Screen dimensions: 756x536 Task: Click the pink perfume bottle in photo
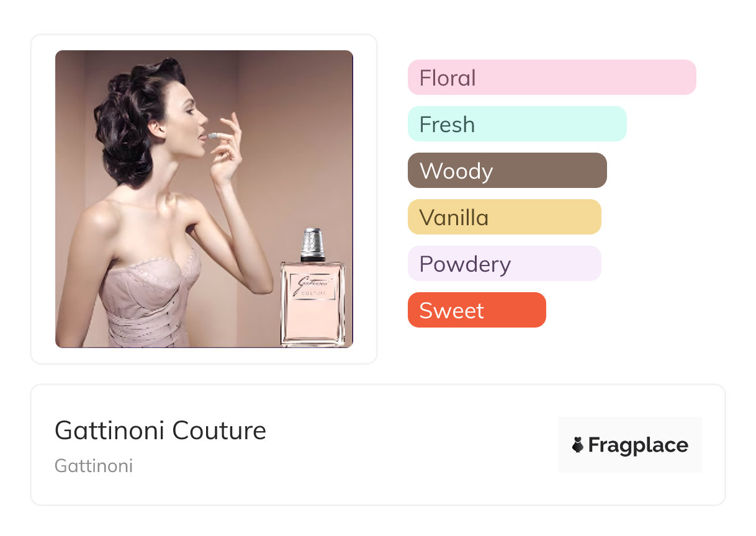(x=312, y=288)
